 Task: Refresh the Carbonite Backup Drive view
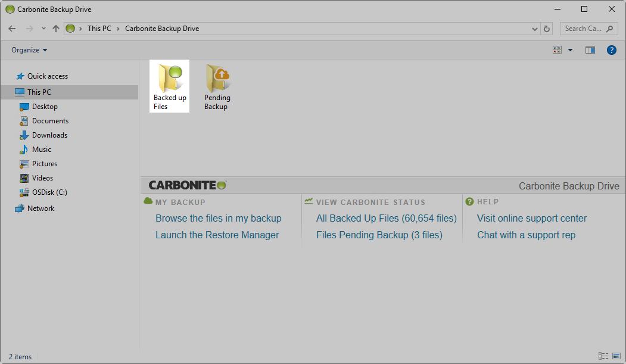(x=547, y=29)
